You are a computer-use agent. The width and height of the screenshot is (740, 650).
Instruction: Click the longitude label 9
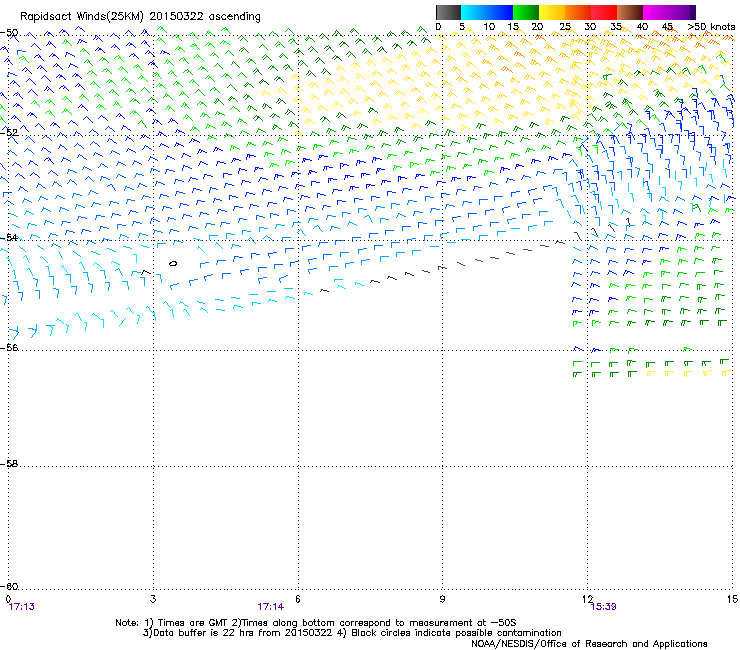click(442, 599)
